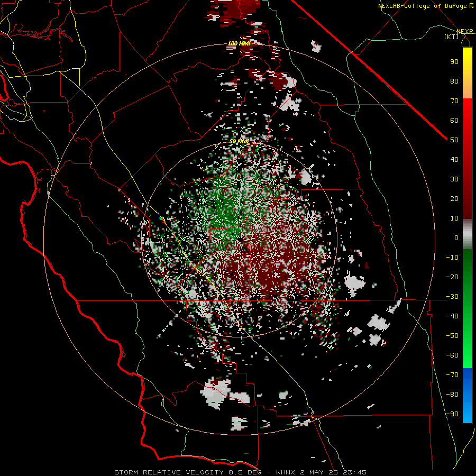476x476 pixels.
Task: Click the -20 value on velocity scale
Action: tap(452, 277)
